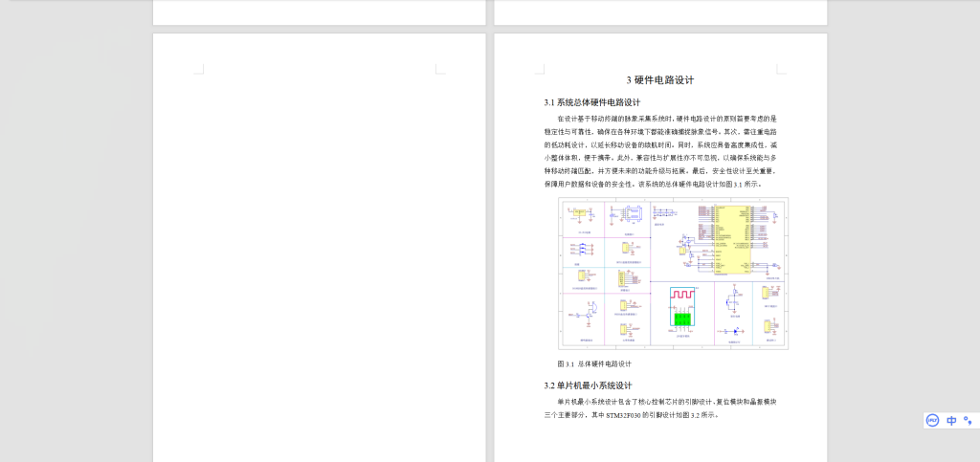Image resolution: width=980 pixels, height=462 pixels.
Task: Click the line starting "种移动终端匹配"
Action: (x=660, y=171)
